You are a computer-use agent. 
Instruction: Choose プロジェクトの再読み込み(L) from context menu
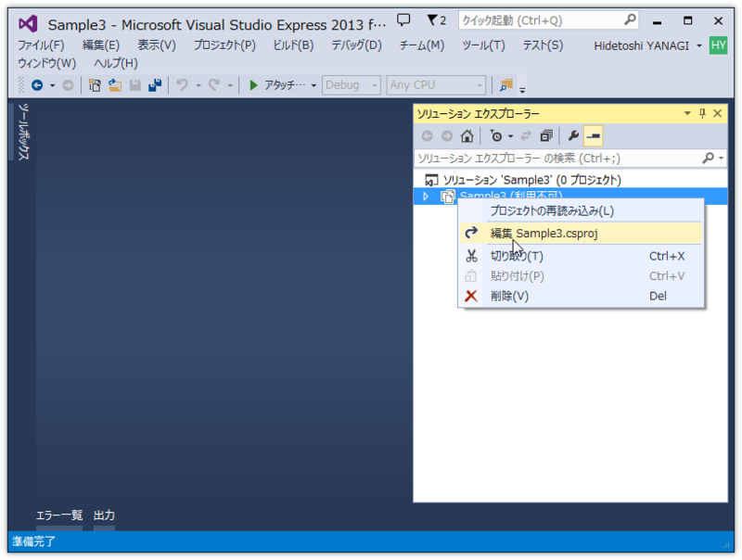click(x=581, y=211)
